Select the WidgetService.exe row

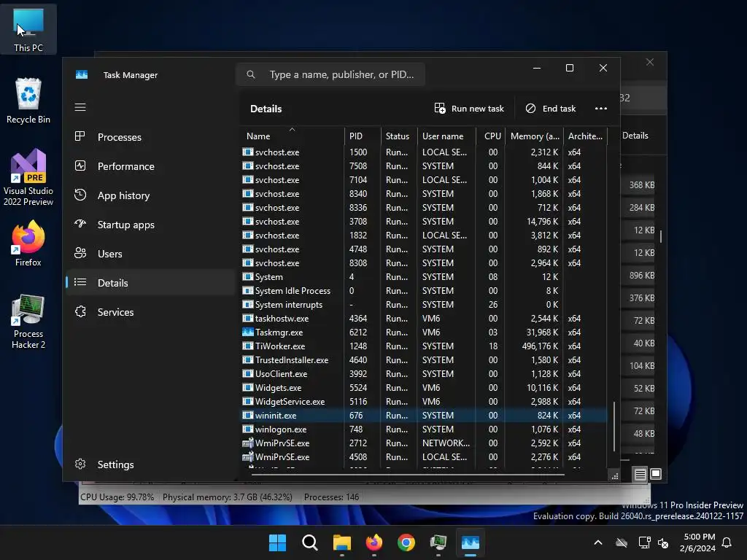click(424, 402)
